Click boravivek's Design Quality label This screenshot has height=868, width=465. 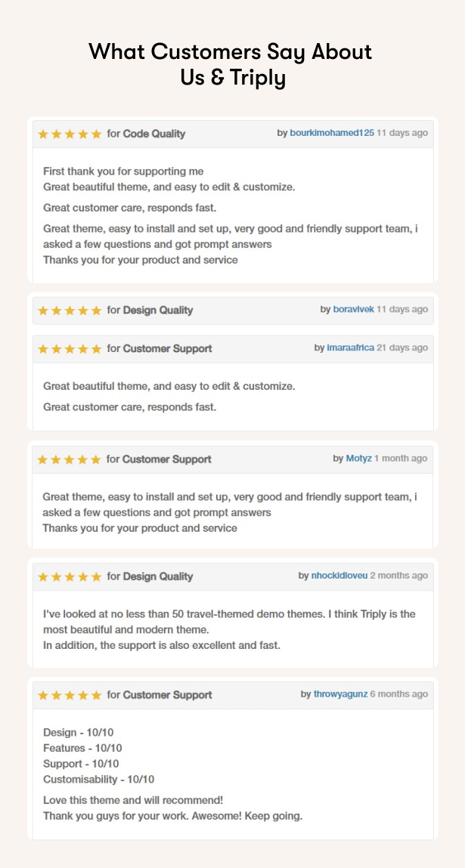tap(158, 310)
